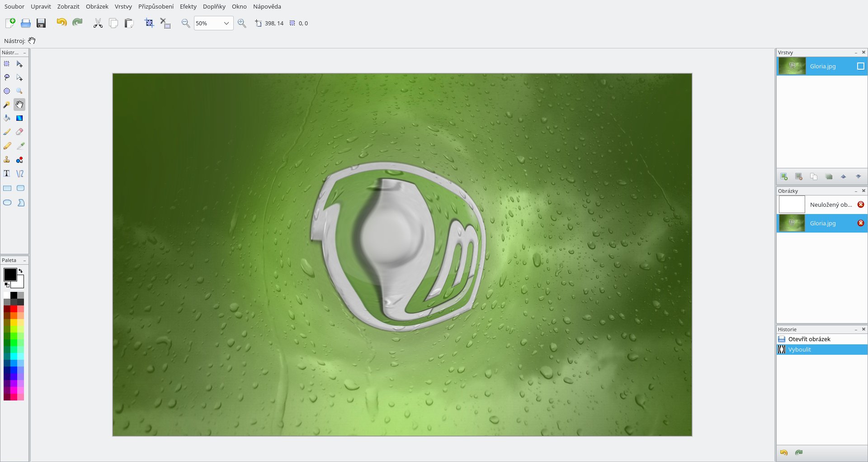Select the Rectangle shape tool
Image resolution: width=868 pixels, height=462 pixels.
pos(7,188)
